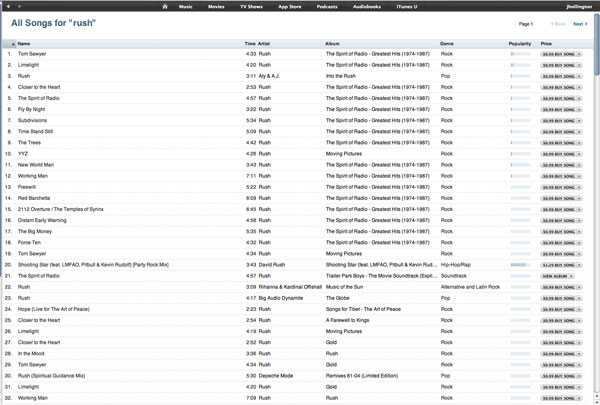Sort results by the Time column
Screen dimensions: 600x405
(250, 44)
